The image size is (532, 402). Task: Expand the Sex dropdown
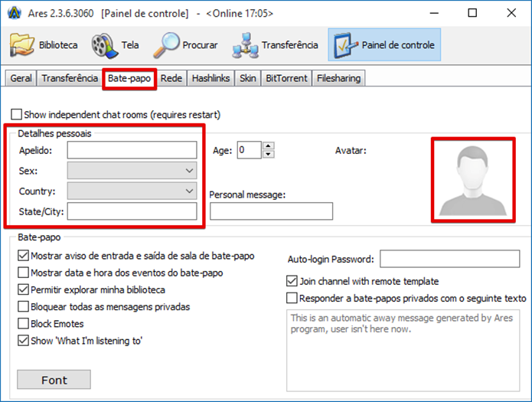(x=132, y=171)
